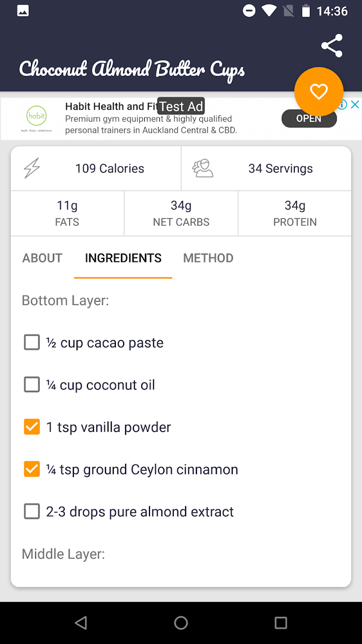Tap the Habit logo thumbnail
This screenshot has width=362, height=644.
tap(36, 119)
